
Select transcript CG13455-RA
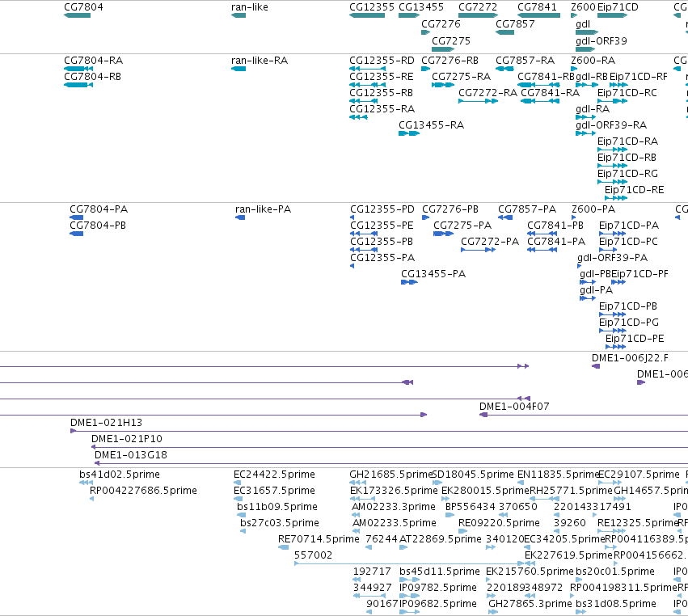pyautogui.click(x=431, y=125)
